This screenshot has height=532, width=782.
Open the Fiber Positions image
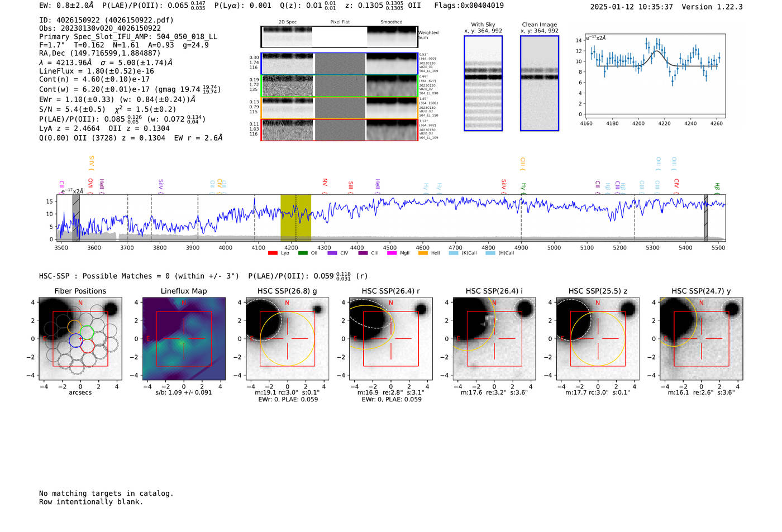pyautogui.click(x=80, y=338)
